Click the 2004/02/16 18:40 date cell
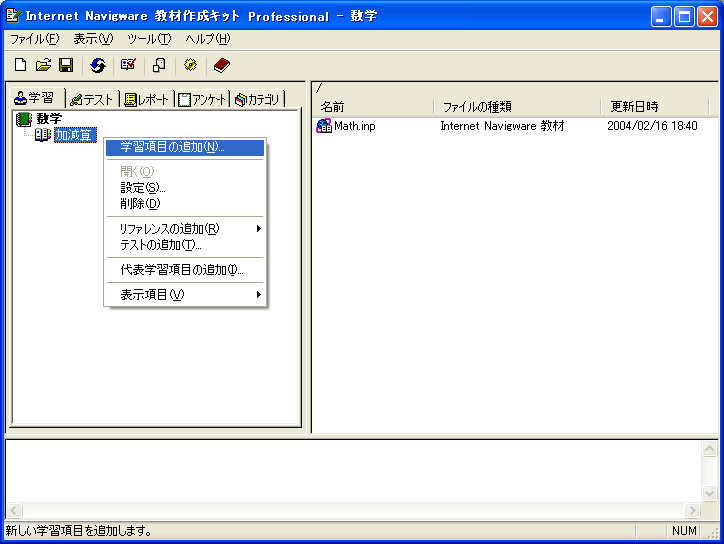 coord(652,126)
